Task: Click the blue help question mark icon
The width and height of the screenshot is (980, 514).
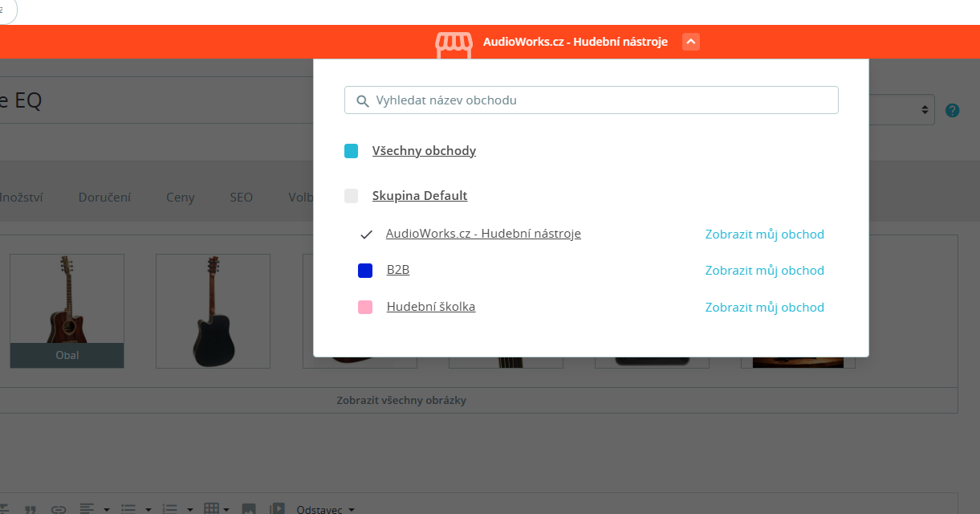Action: [x=952, y=111]
